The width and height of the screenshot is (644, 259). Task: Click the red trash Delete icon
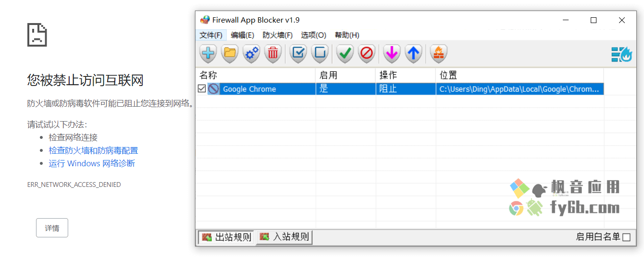pos(273,53)
